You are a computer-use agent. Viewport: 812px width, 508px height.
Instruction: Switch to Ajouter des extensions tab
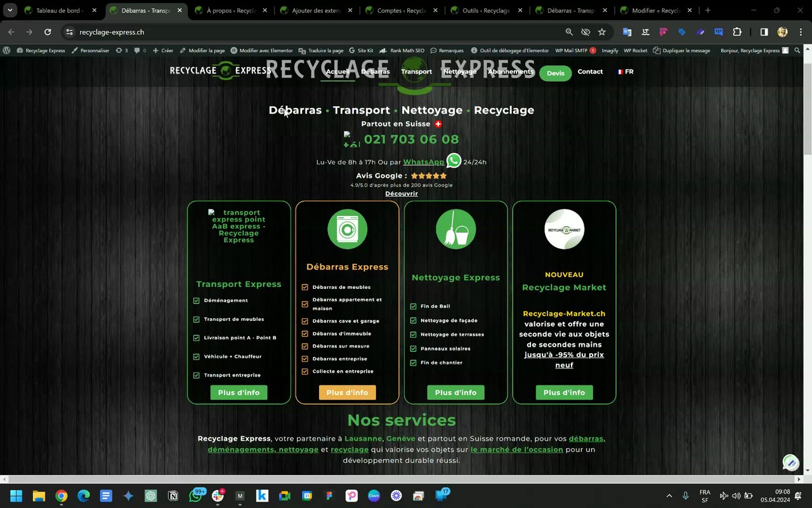click(x=315, y=10)
